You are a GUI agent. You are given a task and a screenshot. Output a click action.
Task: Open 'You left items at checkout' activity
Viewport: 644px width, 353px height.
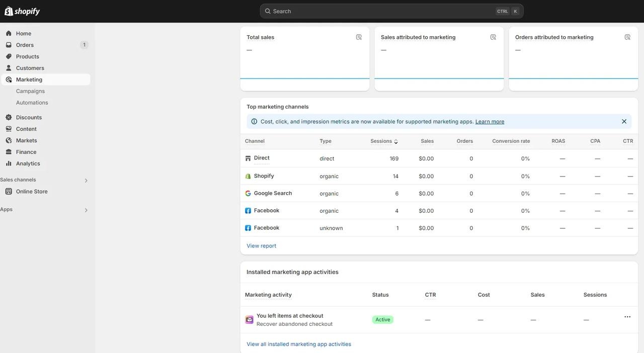coord(290,316)
